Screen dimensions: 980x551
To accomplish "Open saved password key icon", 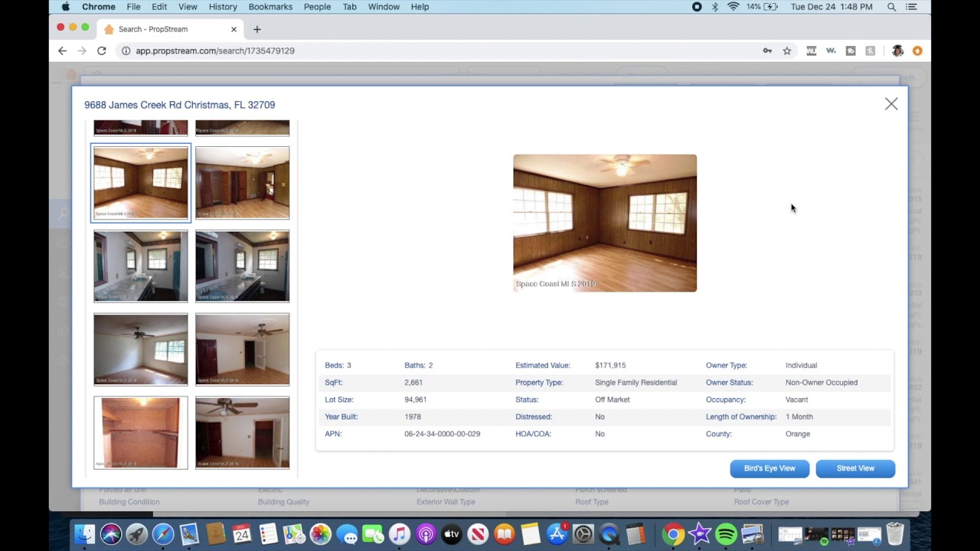I will [x=767, y=51].
